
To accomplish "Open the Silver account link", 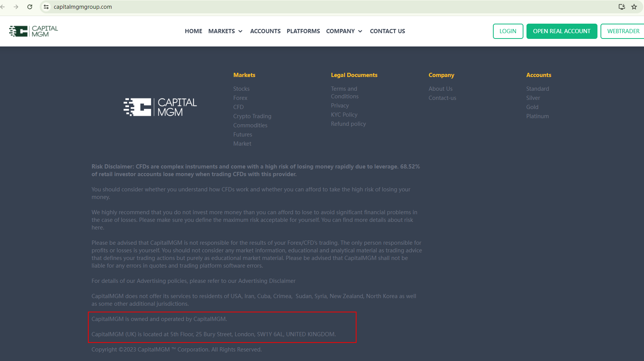I will pyautogui.click(x=533, y=98).
